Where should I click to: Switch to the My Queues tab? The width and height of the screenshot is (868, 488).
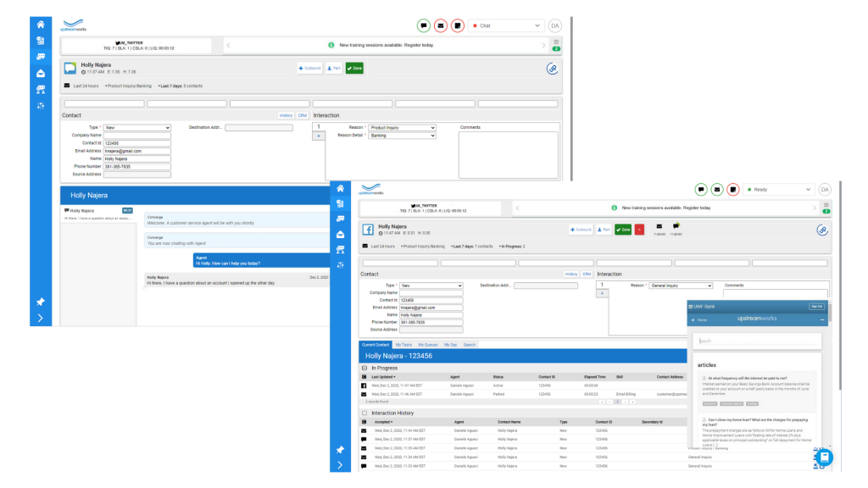pyautogui.click(x=428, y=345)
